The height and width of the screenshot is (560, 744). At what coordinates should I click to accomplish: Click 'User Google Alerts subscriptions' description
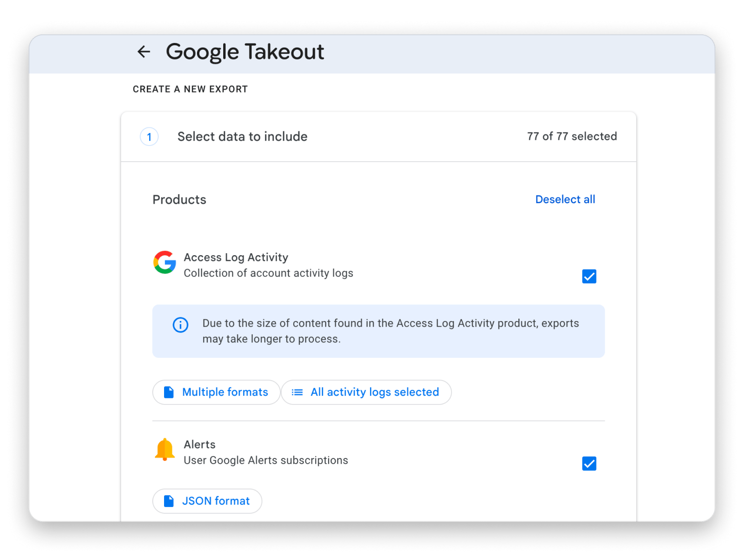point(266,460)
